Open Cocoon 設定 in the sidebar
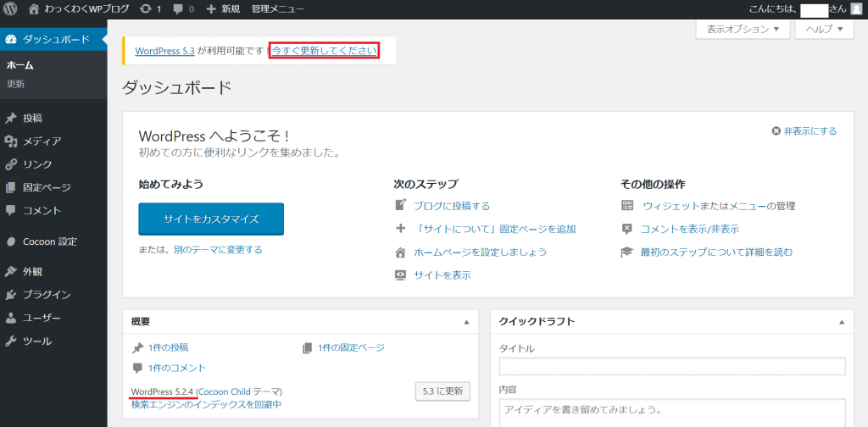 coord(49,241)
